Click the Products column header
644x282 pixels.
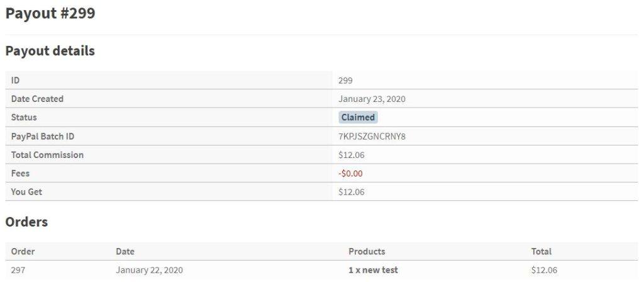[367, 251]
